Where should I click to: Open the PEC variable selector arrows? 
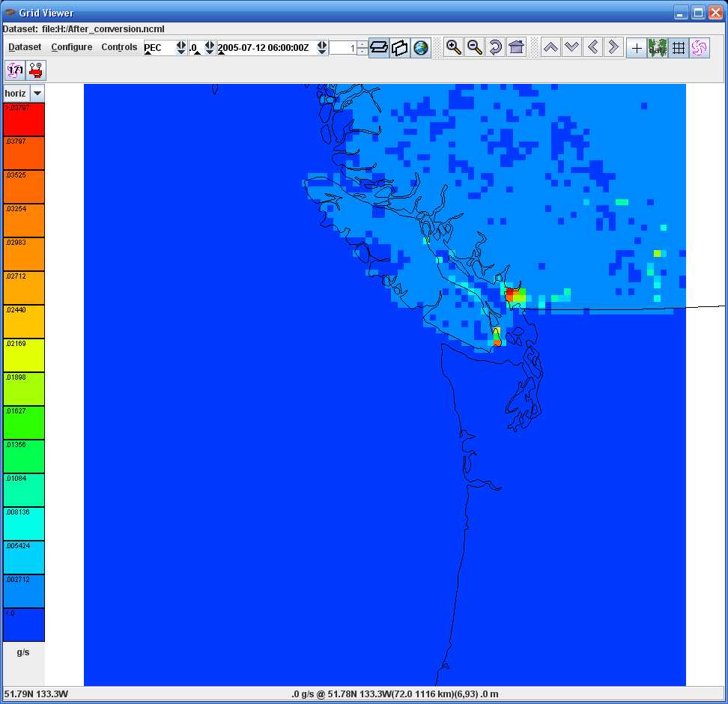[x=181, y=47]
